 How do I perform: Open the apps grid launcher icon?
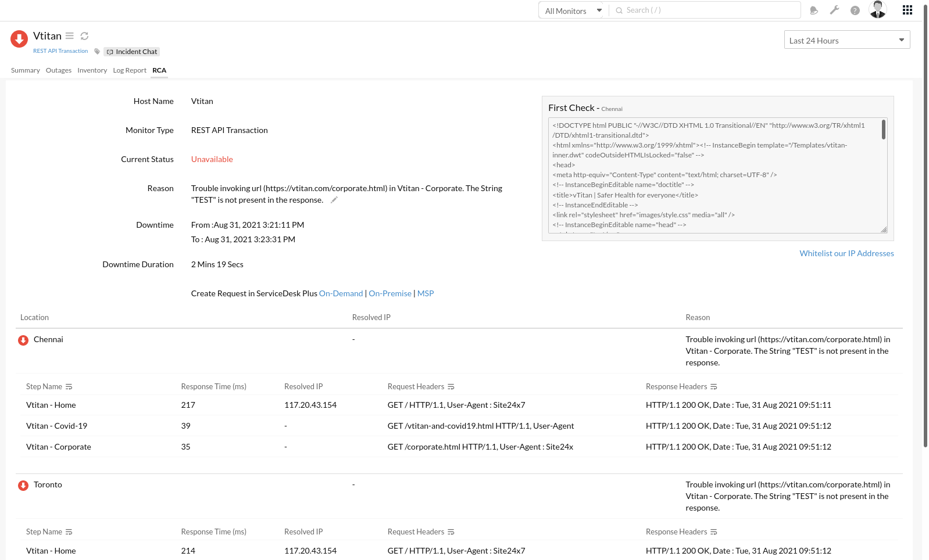[907, 10]
